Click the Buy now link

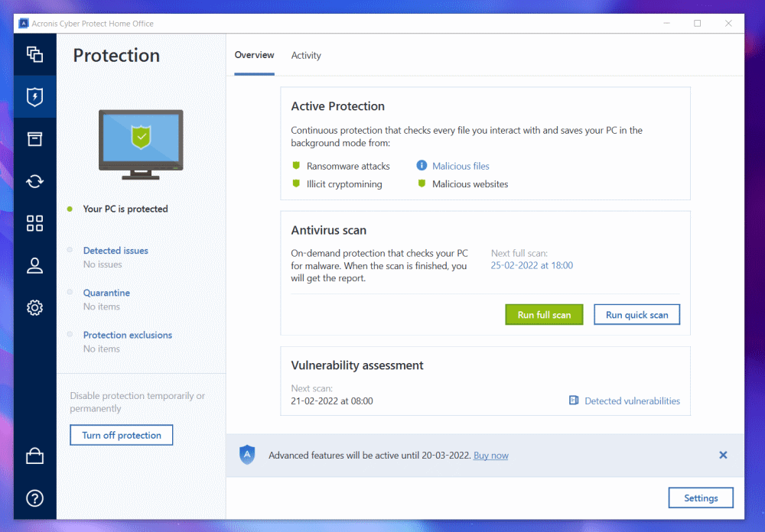pyautogui.click(x=491, y=456)
